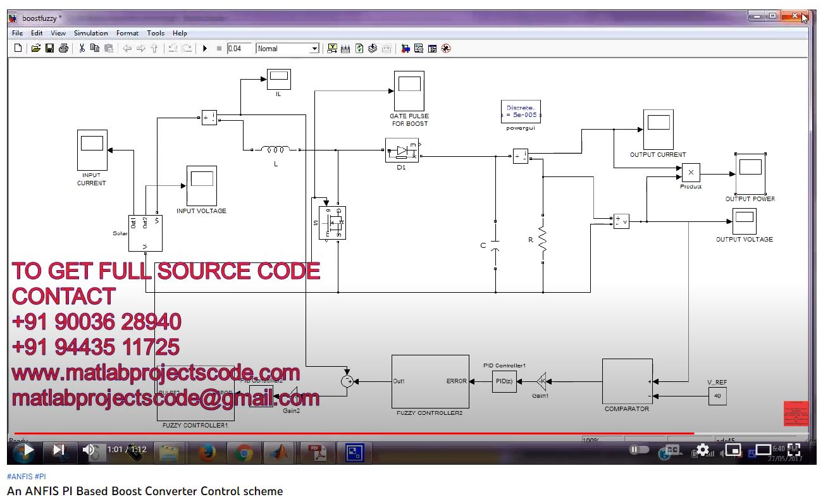Select the Solar subsystem block
823x504 pixels.
coord(145,233)
